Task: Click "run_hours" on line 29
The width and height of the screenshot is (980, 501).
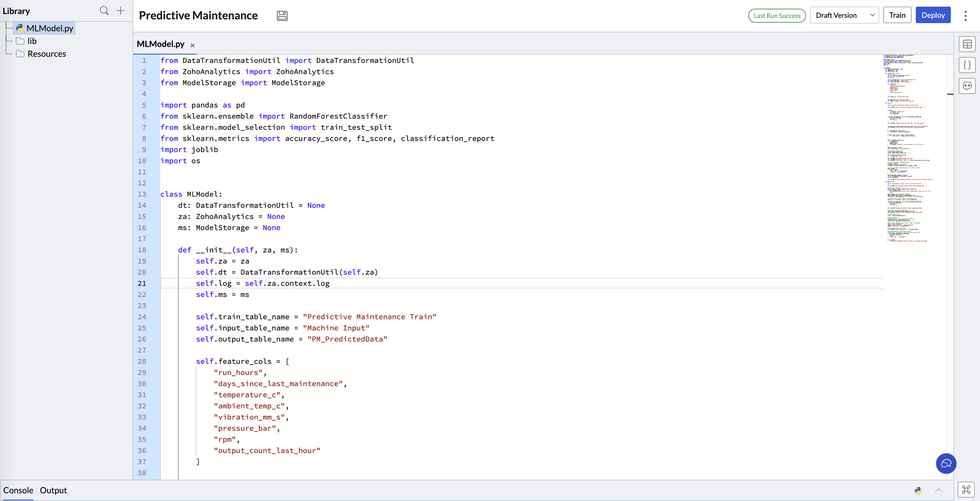Action: 238,372
